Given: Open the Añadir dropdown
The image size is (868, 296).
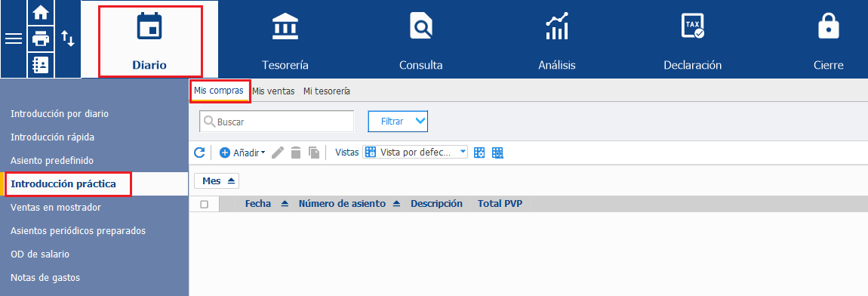Looking at the screenshot, I should (x=242, y=153).
